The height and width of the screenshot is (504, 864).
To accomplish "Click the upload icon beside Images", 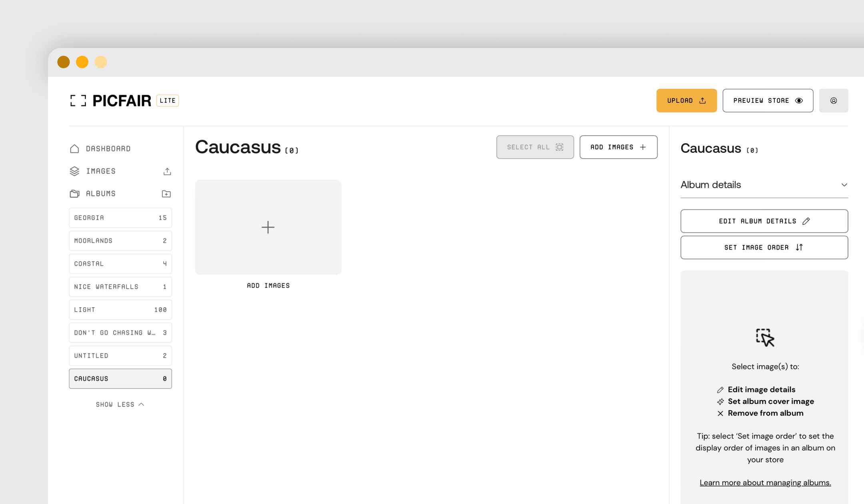I will [x=167, y=171].
